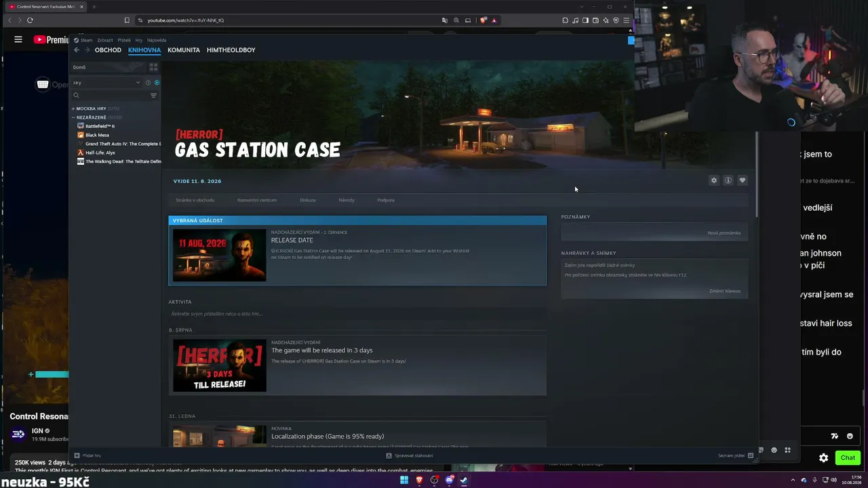Open the Brave VPN shield icon
Screen dimensions: 868x488
(616, 20)
